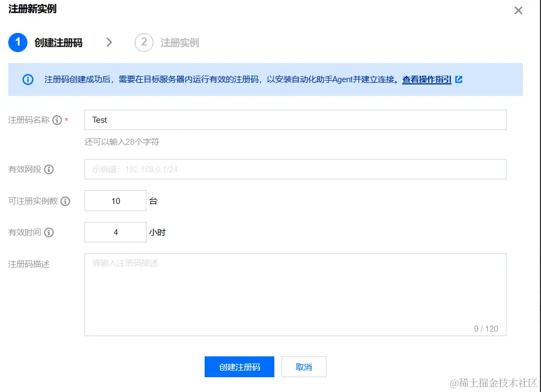
Task: Select step 2 注册实例
Action: point(167,42)
